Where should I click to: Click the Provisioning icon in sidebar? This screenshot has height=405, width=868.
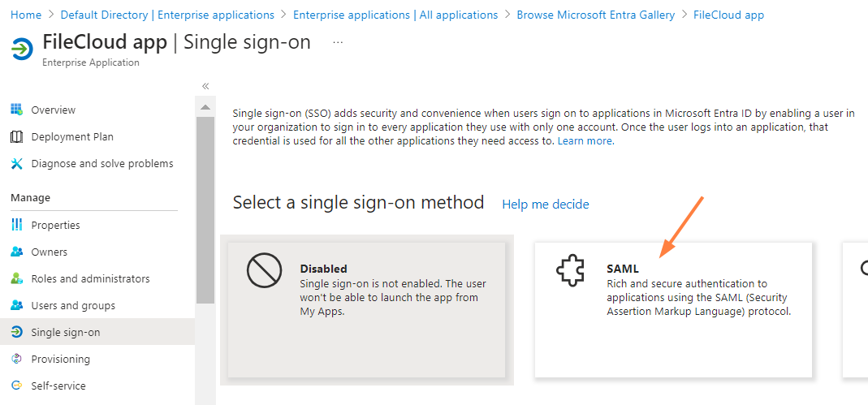16,359
